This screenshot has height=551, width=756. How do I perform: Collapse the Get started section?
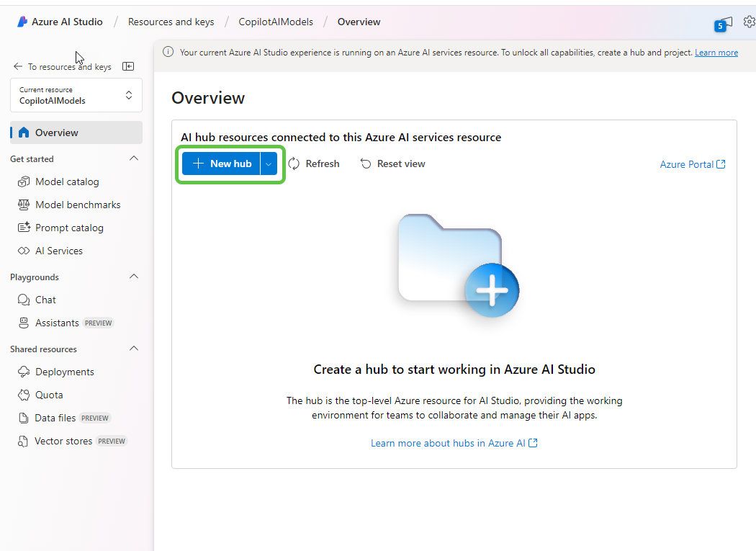(x=133, y=158)
